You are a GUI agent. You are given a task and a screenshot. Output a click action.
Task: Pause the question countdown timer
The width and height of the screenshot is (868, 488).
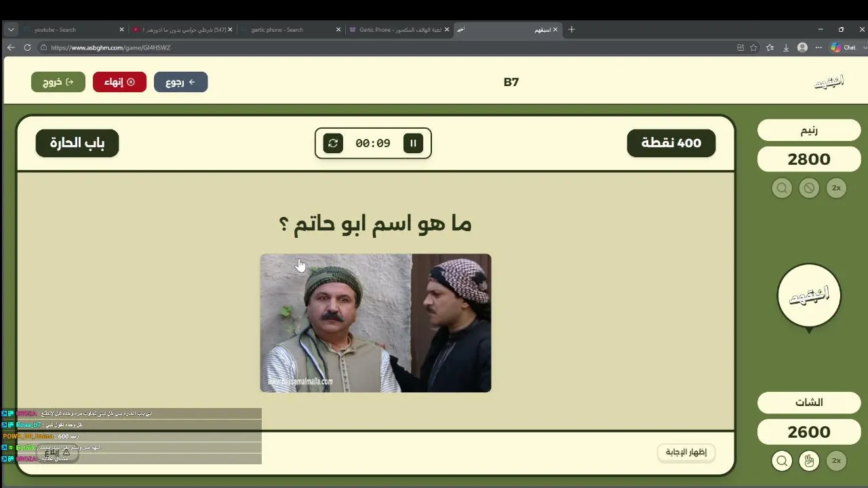click(x=413, y=143)
